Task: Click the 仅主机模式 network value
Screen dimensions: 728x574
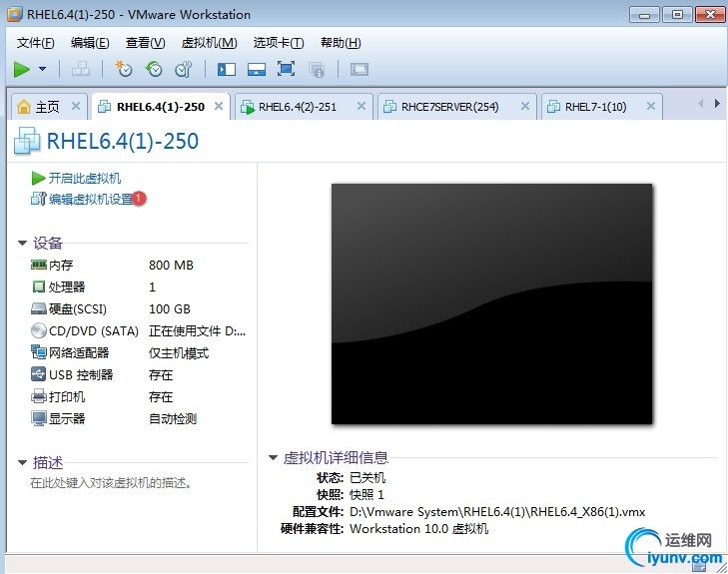Action: [179, 353]
